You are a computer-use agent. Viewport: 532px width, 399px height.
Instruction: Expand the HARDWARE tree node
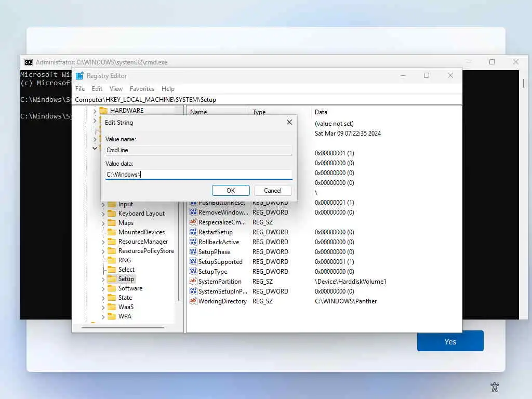(x=95, y=111)
